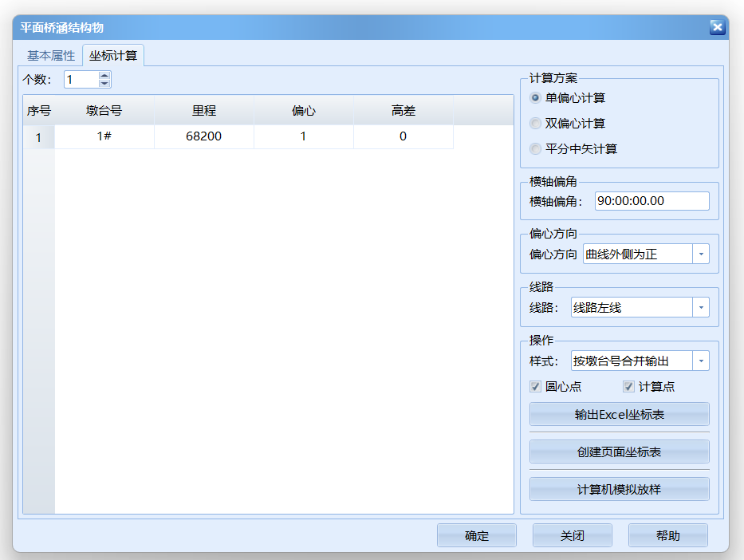Click 输出Excel坐标表 button
The height and width of the screenshot is (560, 744).
619,415
